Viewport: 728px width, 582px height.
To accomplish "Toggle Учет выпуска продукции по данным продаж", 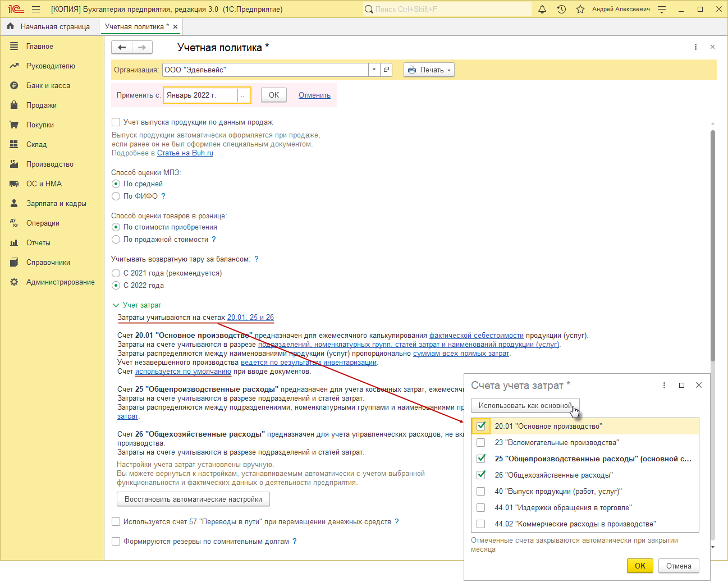I will [116, 122].
